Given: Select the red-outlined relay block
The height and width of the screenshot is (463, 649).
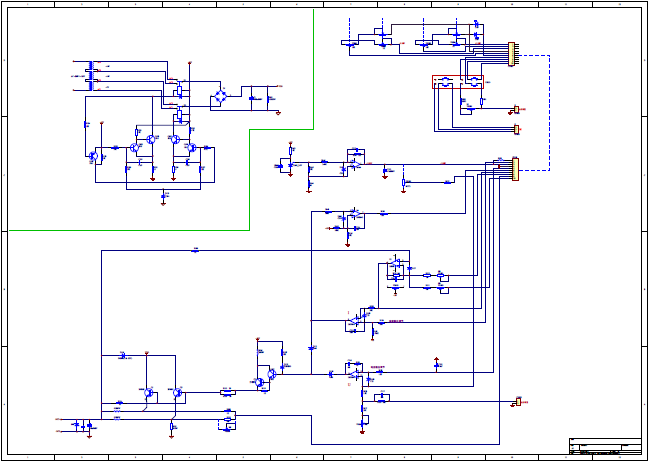Looking at the screenshot, I should [x=458, y=82].
